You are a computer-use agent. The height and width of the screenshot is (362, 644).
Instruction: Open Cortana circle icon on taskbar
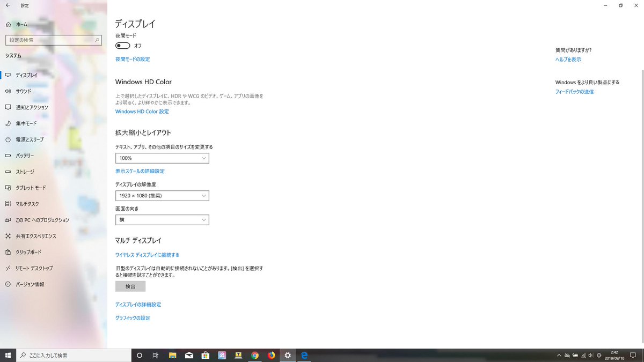pyautogui.click(x=140, y=355)
